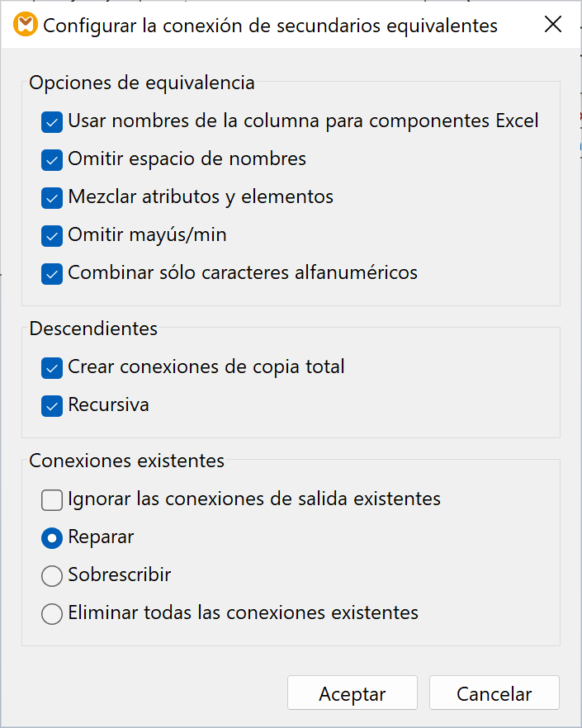
Task: Uncheck the "Omitir mayús/min" option
Action: (52, 235)
